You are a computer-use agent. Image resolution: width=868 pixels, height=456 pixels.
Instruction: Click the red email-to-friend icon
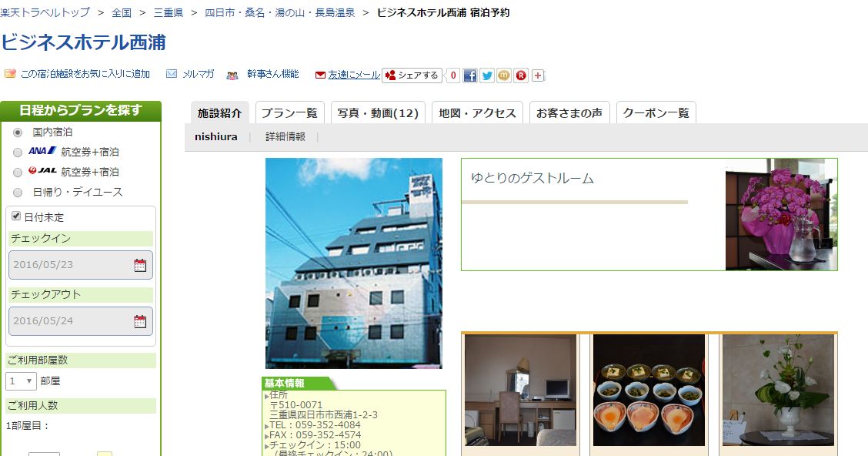click(x=320, y=75)
